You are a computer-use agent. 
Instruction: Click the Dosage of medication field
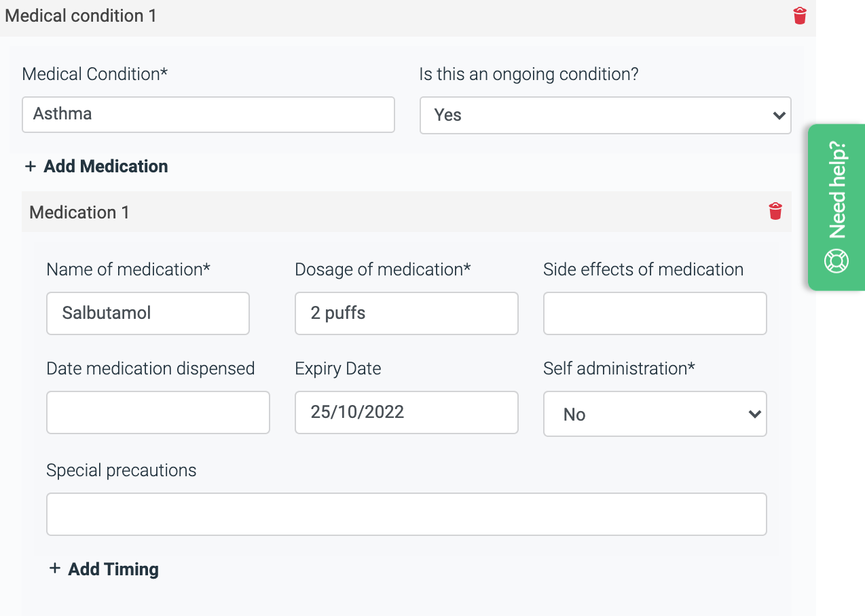tap(406, 313)
